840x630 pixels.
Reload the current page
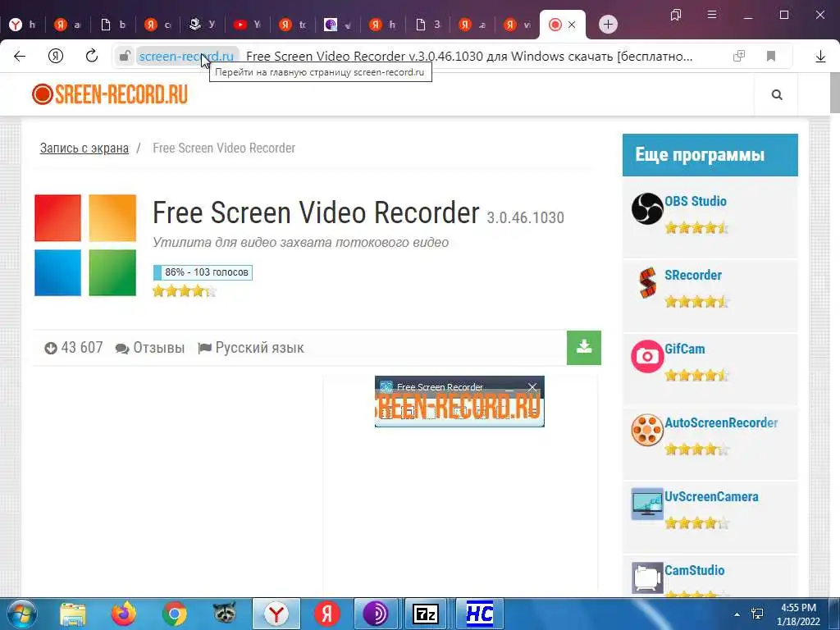pos(92,56)
